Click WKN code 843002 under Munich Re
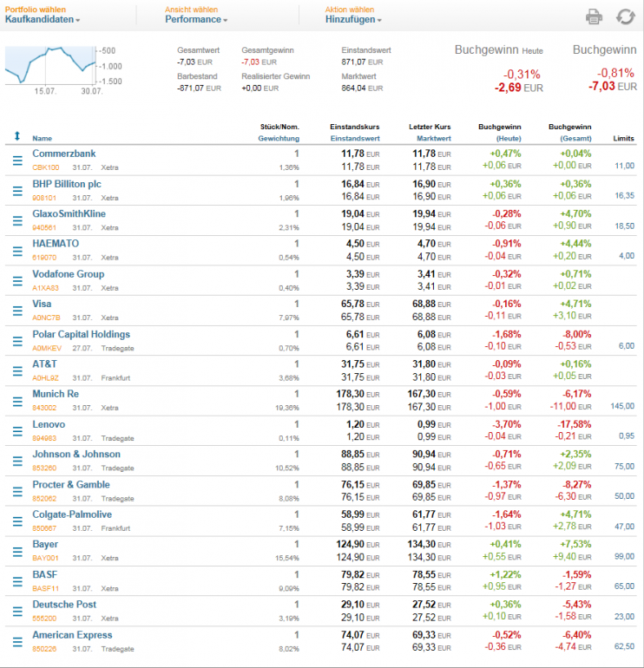 pos(44,408)
